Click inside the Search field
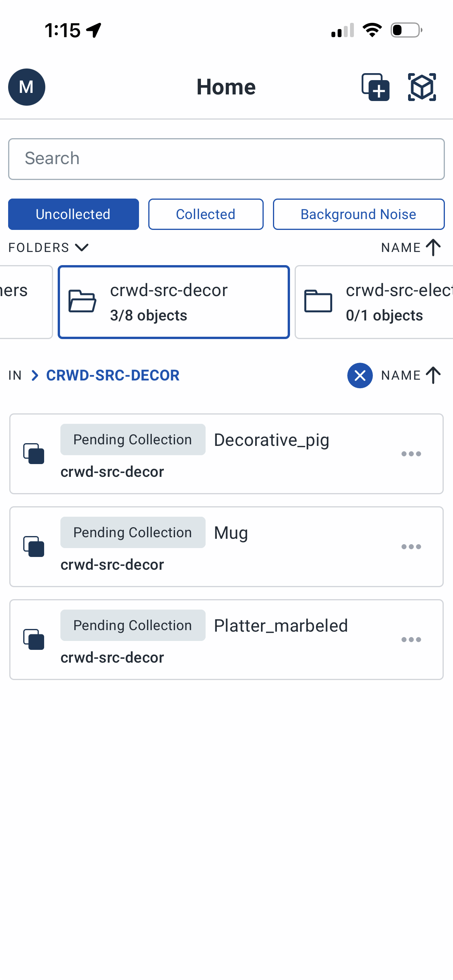Viewport: 453px width, 980px height. click(226, 158)
